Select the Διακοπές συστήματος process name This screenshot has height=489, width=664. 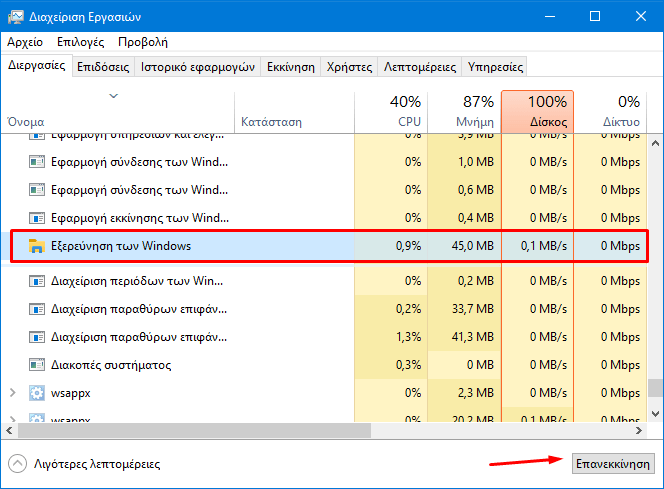111,365
